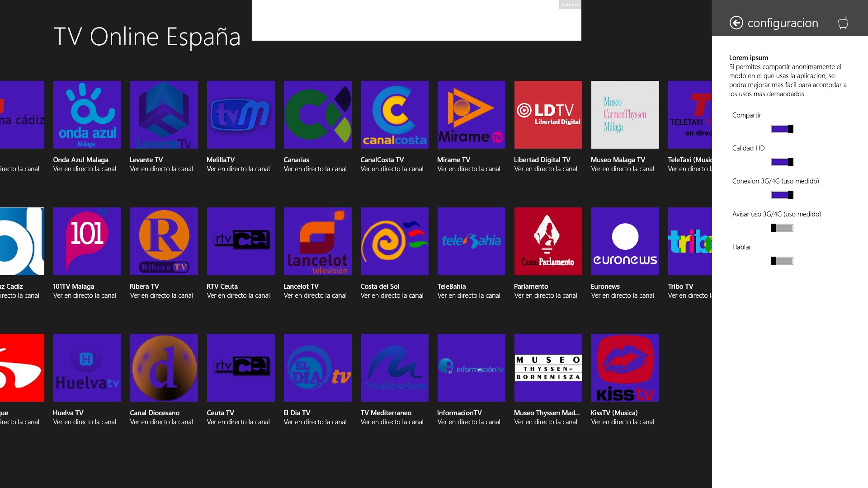Click 'Ver en directo' under Huelva TV
This screenshot has width=868, height=488.
pos(85,422)
